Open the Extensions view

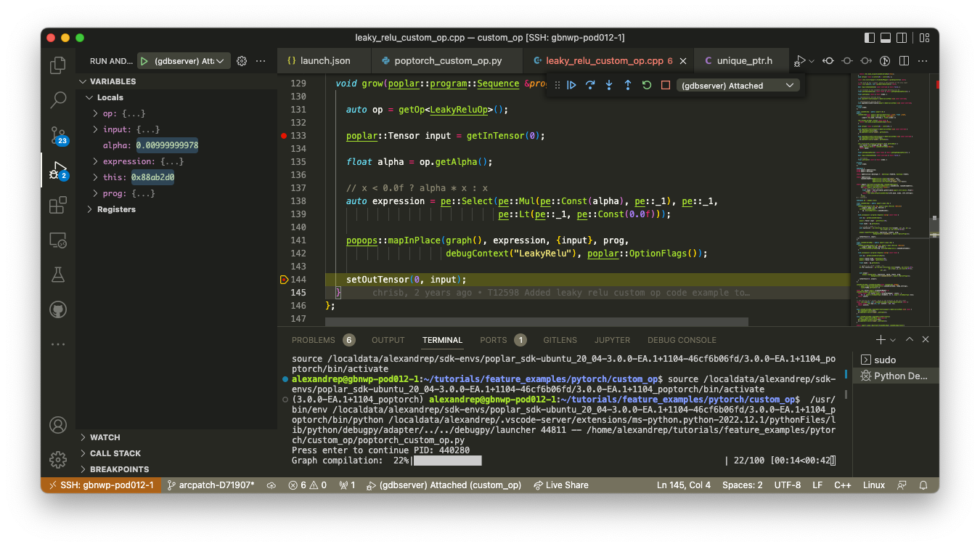click(x=58, y=205)
